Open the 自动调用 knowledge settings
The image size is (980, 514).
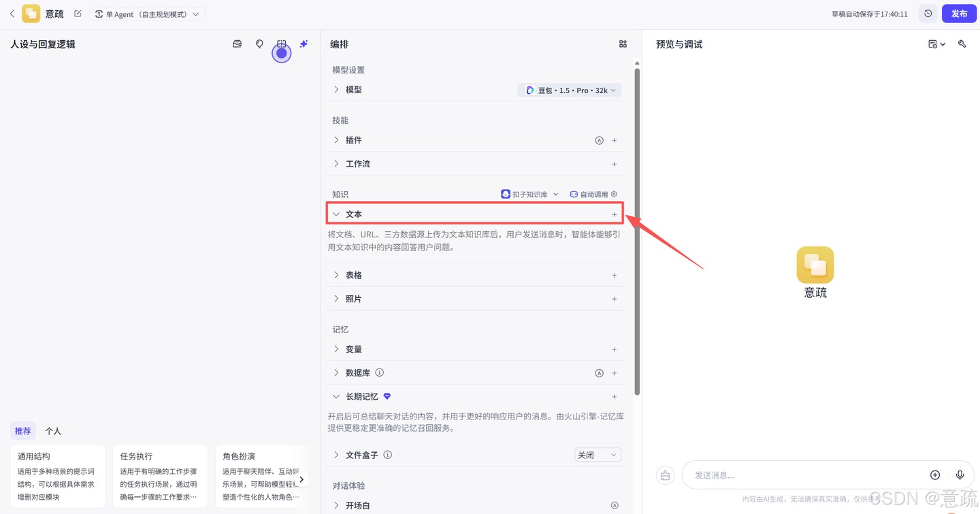click(x=593, y=194)
